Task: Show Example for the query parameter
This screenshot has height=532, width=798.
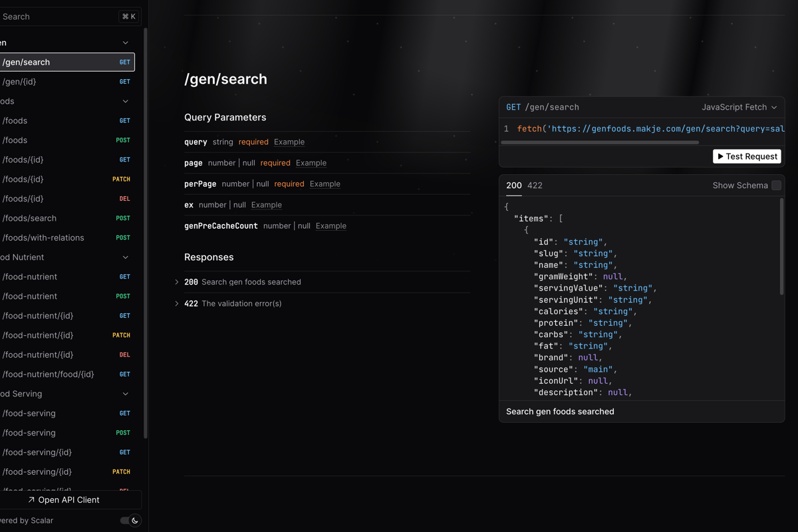Action: click(x=289, y=142)
